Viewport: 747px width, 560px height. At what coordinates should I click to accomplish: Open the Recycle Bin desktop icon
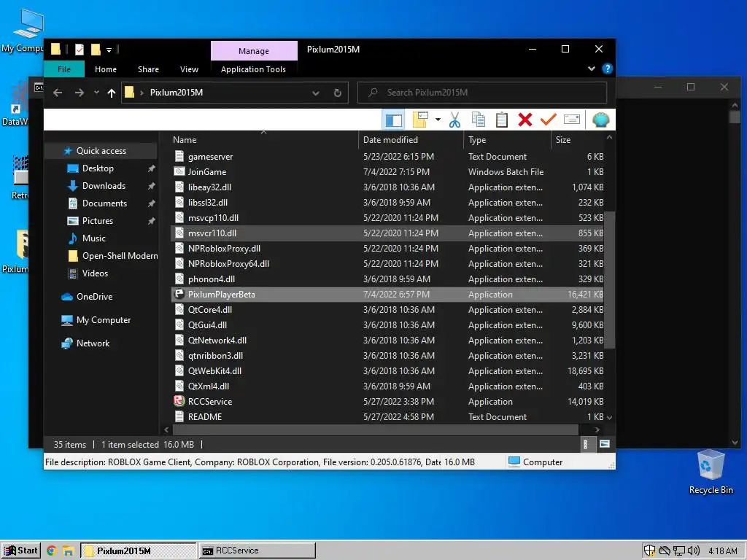pyautogui.click(x=711, y=472)
